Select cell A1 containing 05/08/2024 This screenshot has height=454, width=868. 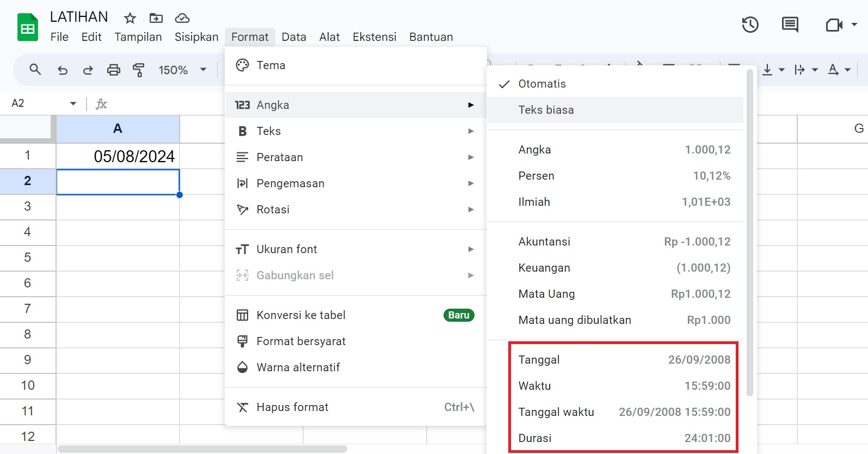click(x=118, y=156)
